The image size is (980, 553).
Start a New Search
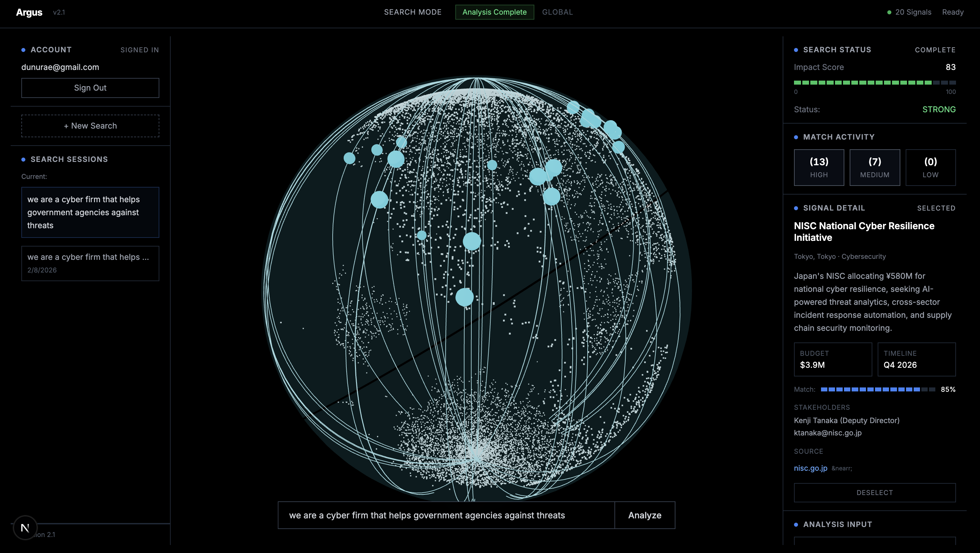[x=90, y=126]
